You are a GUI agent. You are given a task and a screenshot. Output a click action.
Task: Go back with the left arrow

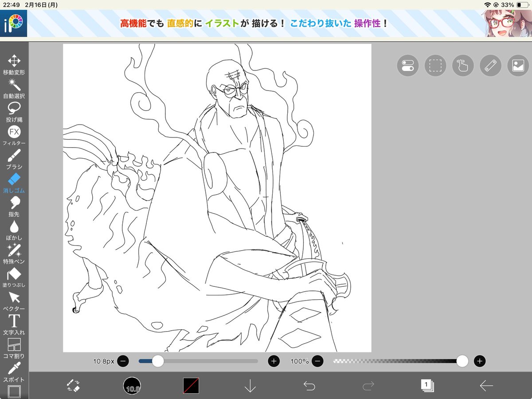coord(486,386)
